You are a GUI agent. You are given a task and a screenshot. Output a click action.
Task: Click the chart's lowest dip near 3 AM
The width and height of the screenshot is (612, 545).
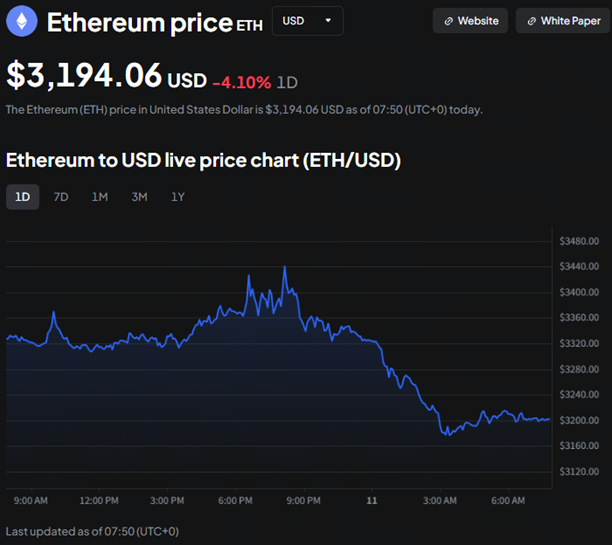coord(447,435)
